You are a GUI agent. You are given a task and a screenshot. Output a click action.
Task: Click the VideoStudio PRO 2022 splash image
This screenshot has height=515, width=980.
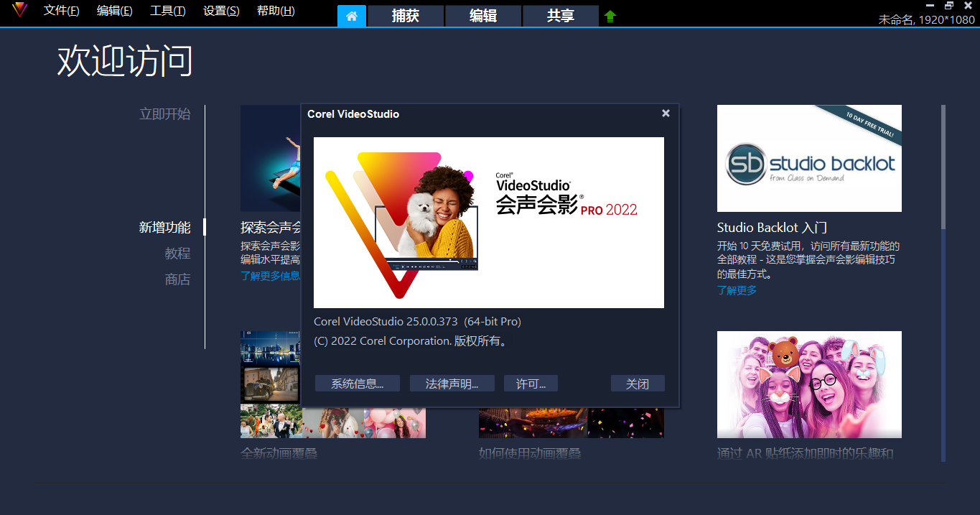[489, 223]
